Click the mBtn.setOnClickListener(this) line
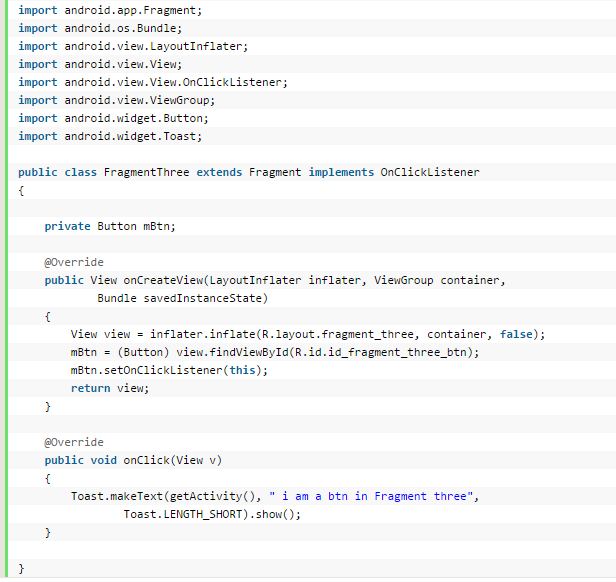 [x=170, y=370]
